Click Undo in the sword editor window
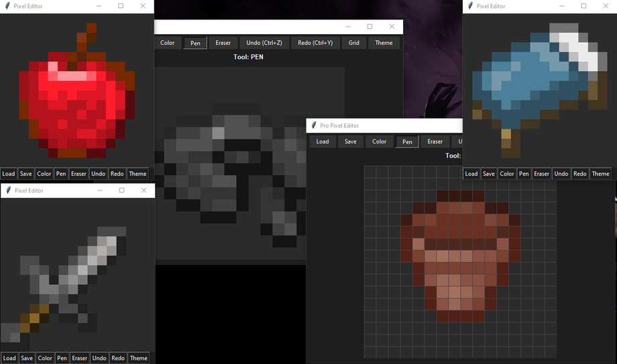This screenshot has width=617, height=364. tap(99, 358)
